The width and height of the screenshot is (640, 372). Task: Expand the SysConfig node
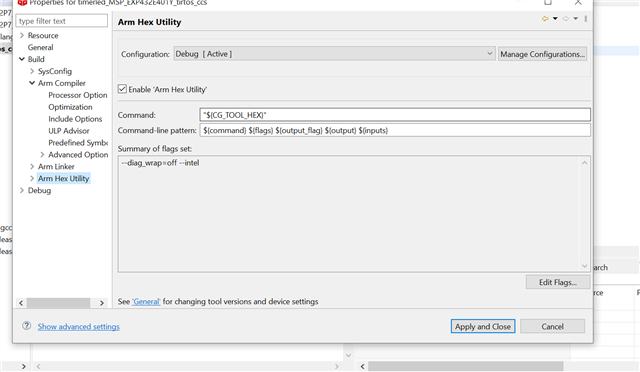point(32,71)
